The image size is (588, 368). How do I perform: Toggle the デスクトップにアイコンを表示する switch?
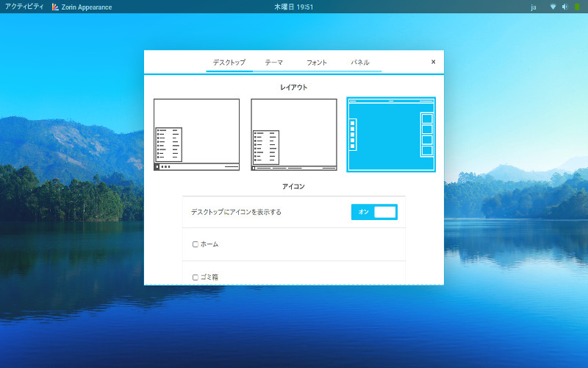(x=374, y=212)
